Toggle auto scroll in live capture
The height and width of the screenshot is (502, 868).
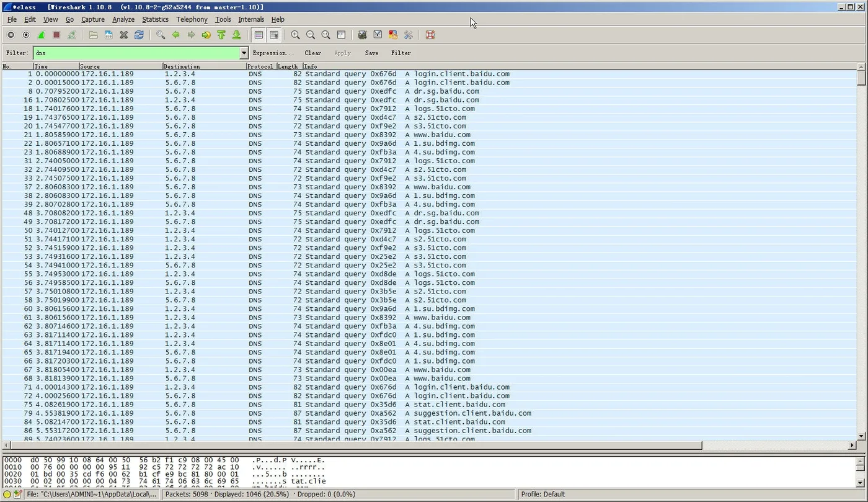273,35
